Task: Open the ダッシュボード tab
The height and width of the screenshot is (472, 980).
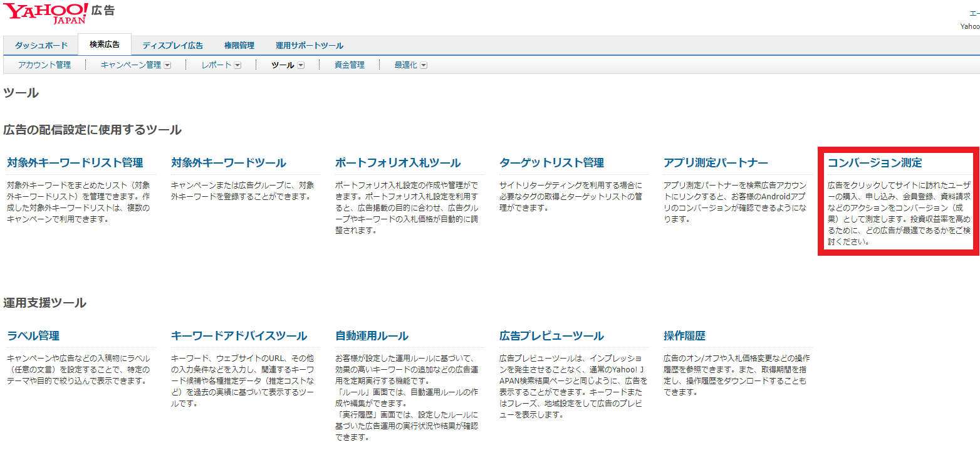Action: pos(41,46)
